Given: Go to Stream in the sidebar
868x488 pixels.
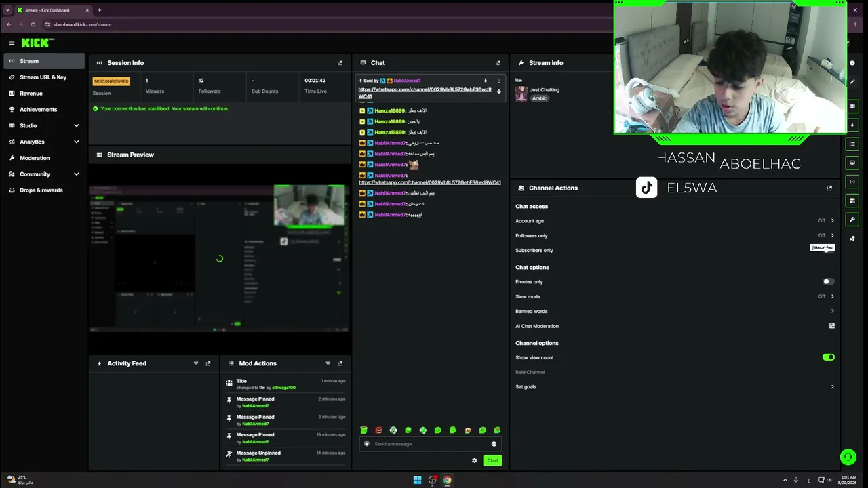Looking at the screenshot, I should [44, 61].
